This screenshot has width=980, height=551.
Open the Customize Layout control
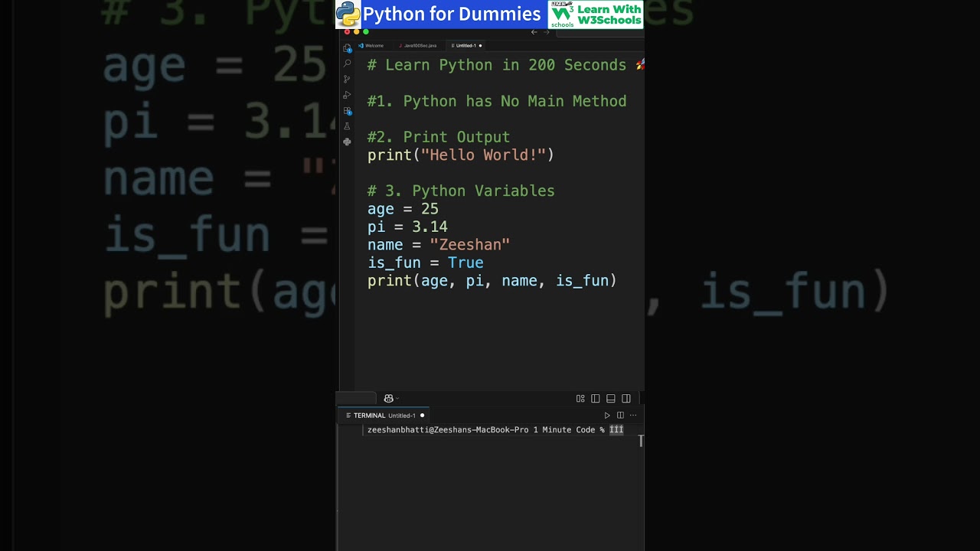(x=580, y=399)
